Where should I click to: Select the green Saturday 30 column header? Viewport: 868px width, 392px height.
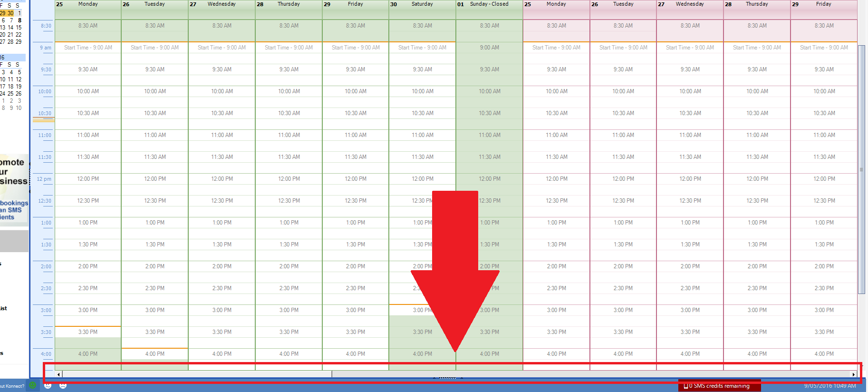pos(422,4)
